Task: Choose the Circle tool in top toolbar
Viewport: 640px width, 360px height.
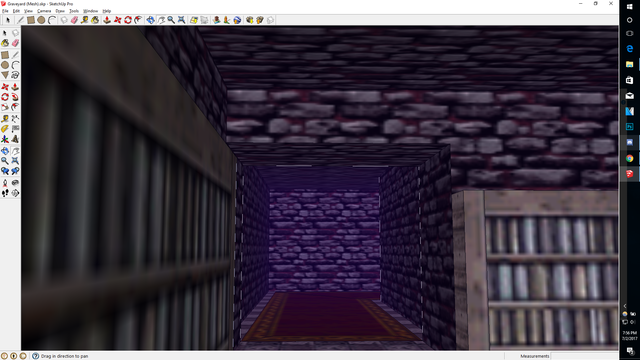Action: coord(41,20)
